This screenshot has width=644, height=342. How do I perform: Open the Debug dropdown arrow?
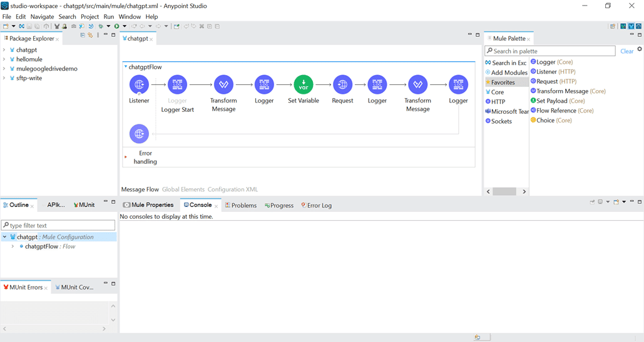click(x=108, y=26)
